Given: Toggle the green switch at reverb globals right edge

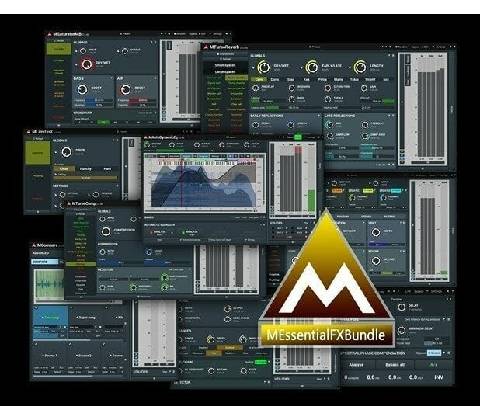Looking at the screenshot, I should click(x=388, y=101).
